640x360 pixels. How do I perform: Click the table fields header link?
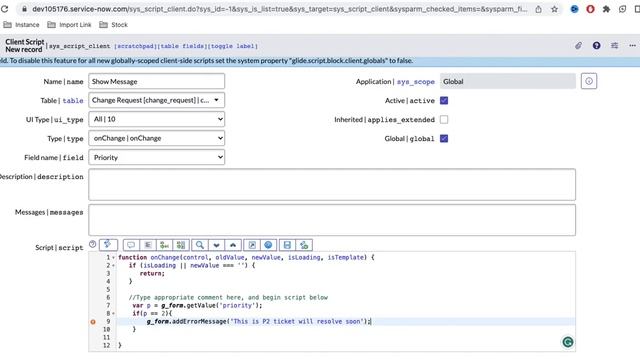[182, 46]
